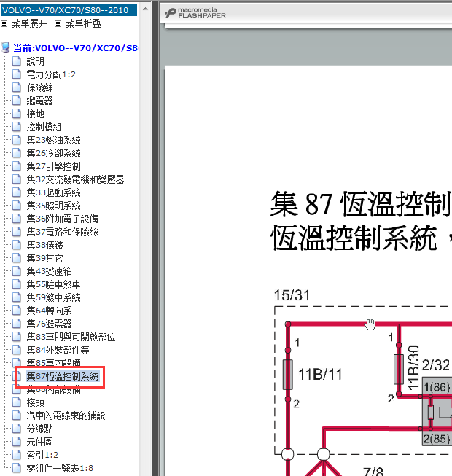This screenshot has width=452, height=476.
Task: Open 集37電路和保險絲 in the tree
Action: click(x=62, y=232)
